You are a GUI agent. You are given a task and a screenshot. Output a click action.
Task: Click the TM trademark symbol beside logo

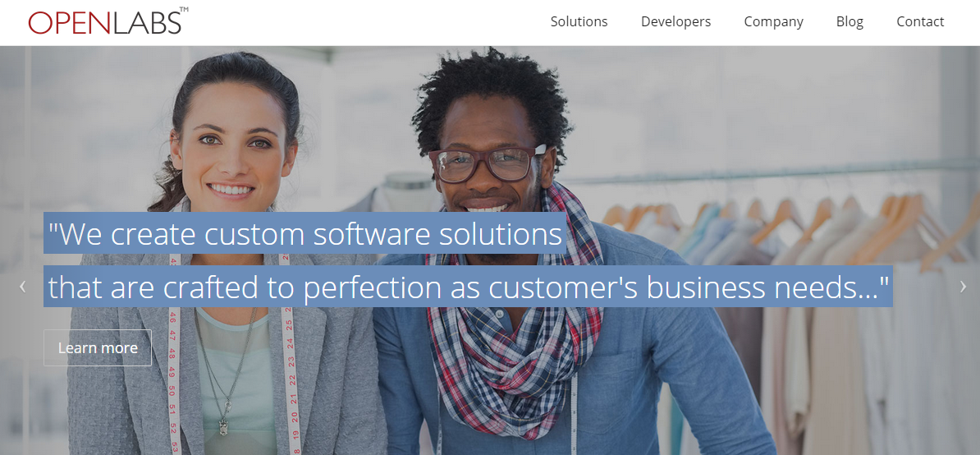pos(184,10)
